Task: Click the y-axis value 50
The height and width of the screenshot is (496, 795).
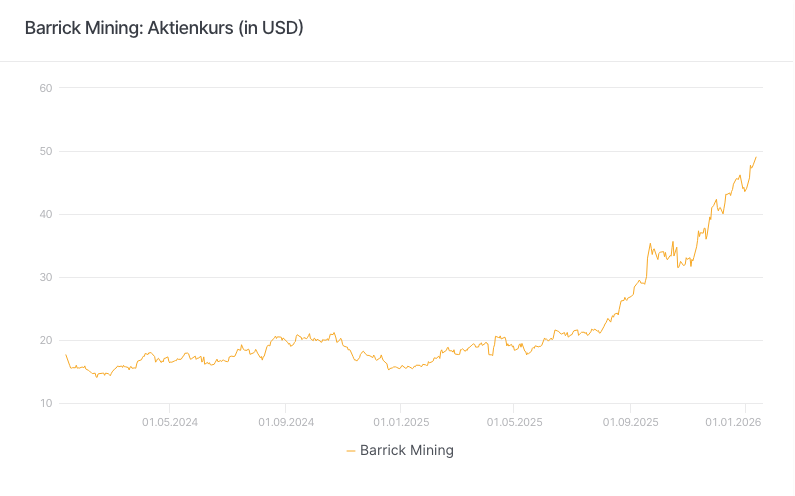Action: point(46,151)
